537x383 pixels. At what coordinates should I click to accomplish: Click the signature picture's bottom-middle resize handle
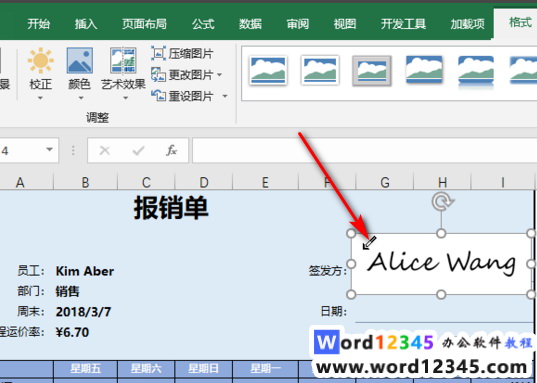[x=441, y=294]
